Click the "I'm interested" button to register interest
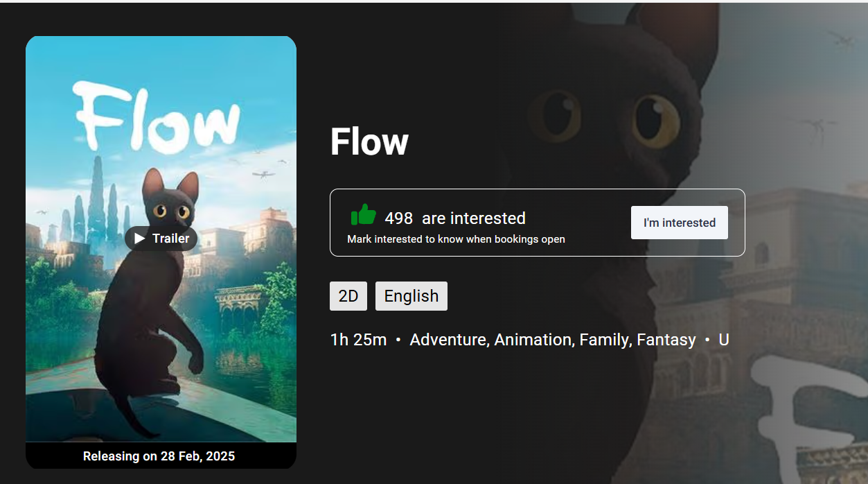Image resolution: width=868 pixels, height=484 pixels. [679, 223]
